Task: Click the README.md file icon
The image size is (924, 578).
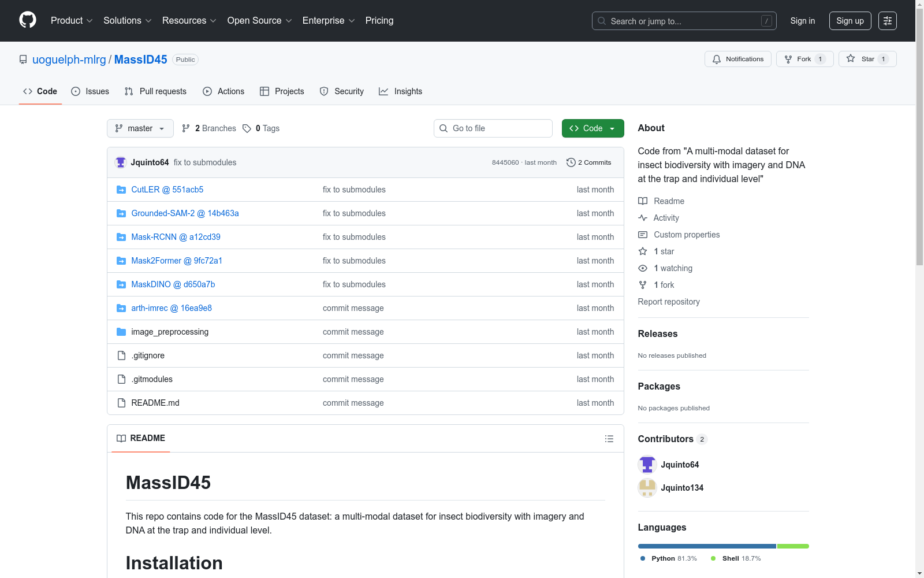Action: (x=121, y=403)
